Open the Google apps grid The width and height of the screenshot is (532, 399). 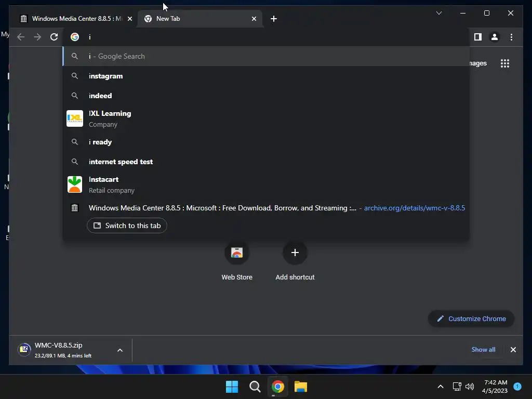tap(505, 63)
